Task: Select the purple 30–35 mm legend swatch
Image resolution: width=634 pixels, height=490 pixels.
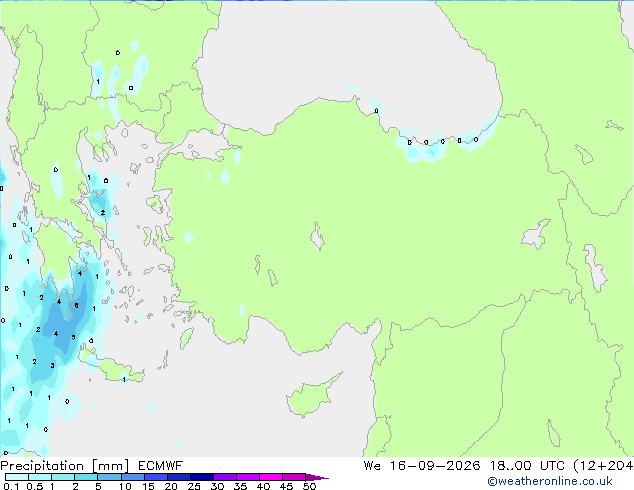Action: (x=225, y=477)
